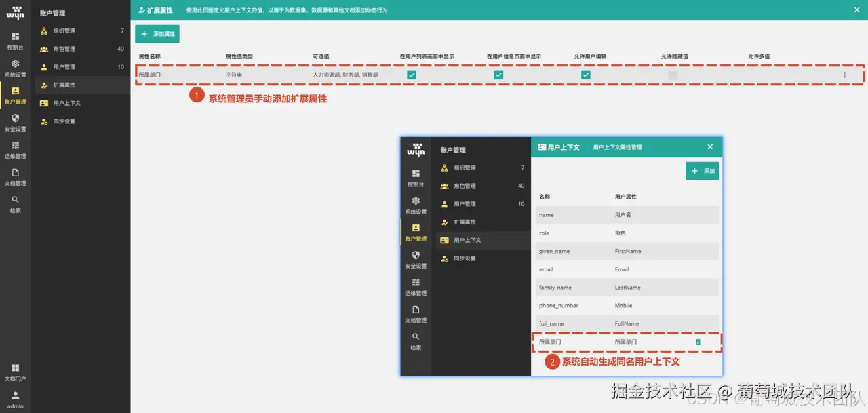Open 角色管理 in the inset screenshot menu
This screenshot has width=868, height=413.
point(483,186)
